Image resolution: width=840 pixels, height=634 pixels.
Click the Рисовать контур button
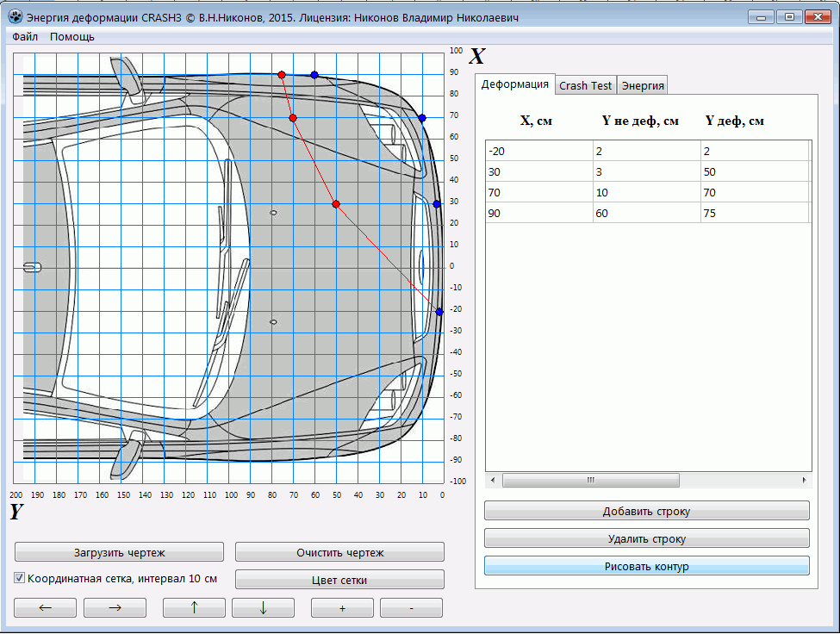pyautogui.click(x=646, y=567)
